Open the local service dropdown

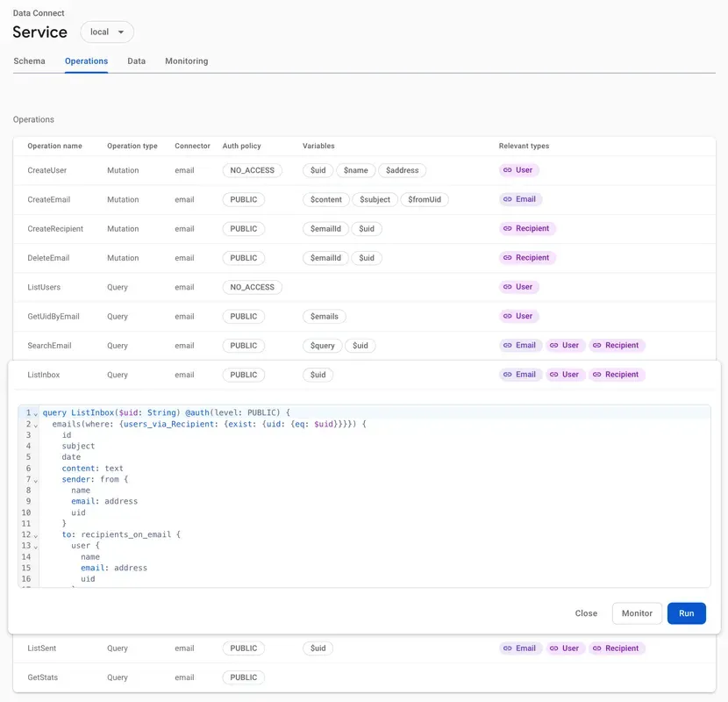click(x=107, y=32)
